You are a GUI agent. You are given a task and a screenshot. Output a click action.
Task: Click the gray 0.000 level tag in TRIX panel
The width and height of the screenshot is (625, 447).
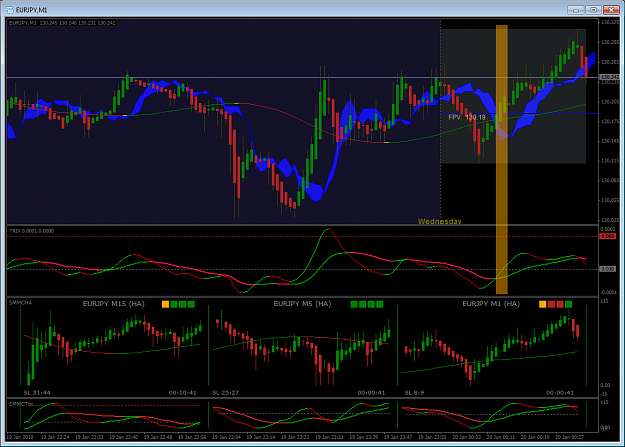click(x=608, y=269)
